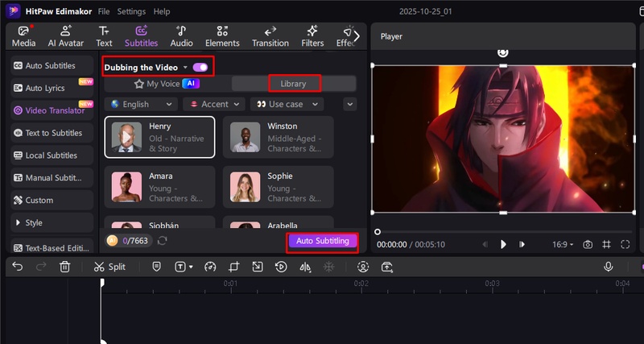The height and width of the screenshot is (344, 644).
Task: Switch to Library voices tab
Action: (293, 84)
